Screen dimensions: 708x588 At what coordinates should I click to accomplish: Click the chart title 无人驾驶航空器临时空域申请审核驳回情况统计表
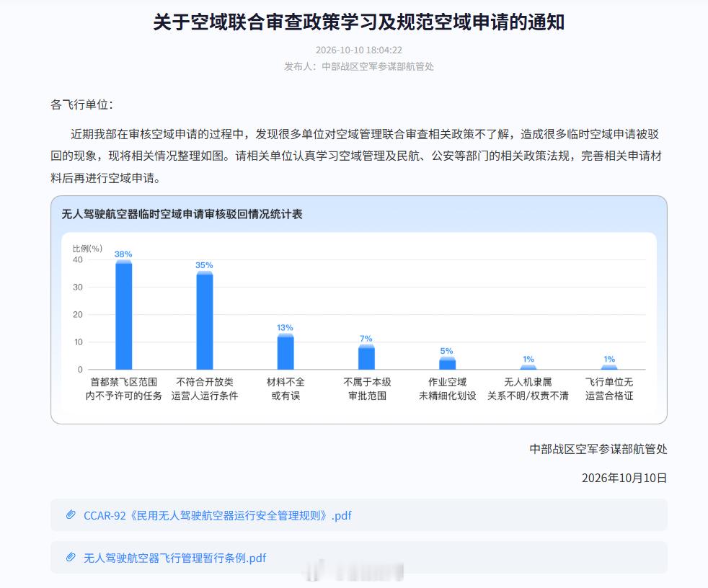point(182,214)
